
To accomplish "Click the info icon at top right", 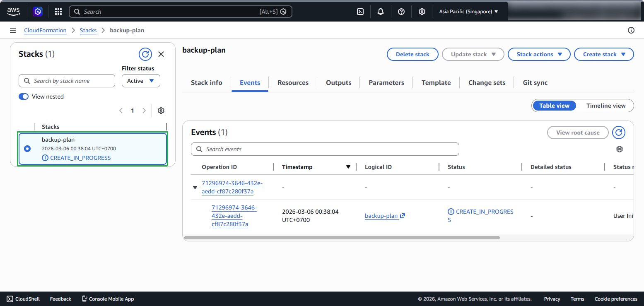I will click(631, 30).
